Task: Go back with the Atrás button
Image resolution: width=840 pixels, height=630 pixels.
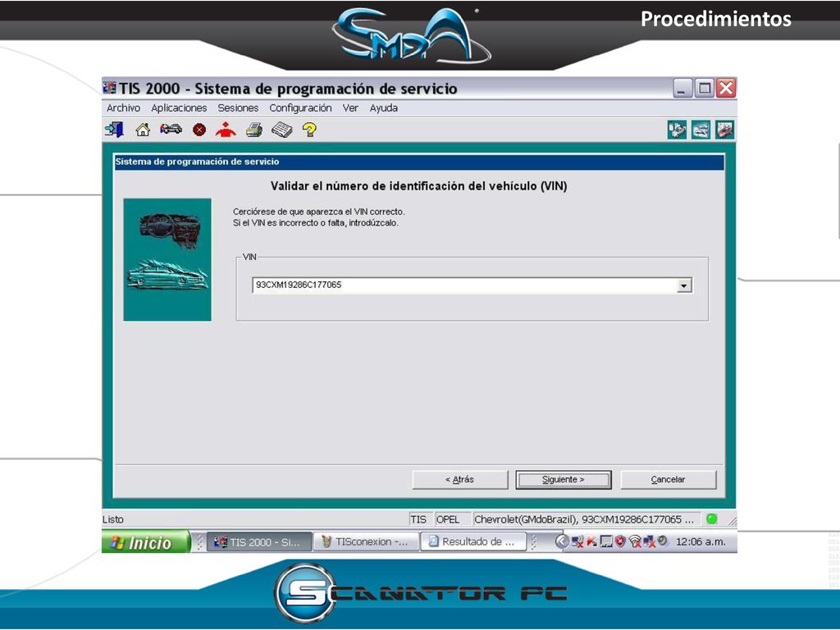Action: point(459,479)
